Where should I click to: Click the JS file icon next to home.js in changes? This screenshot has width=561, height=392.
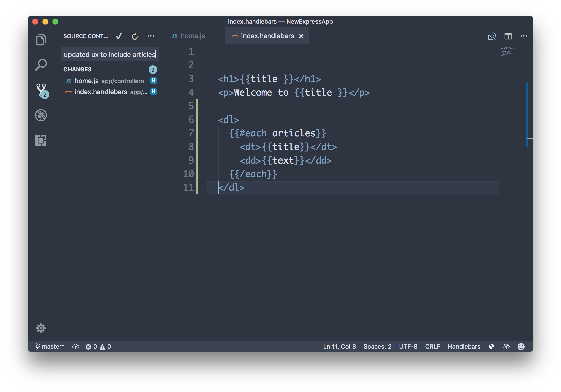(x=68, y=81)
